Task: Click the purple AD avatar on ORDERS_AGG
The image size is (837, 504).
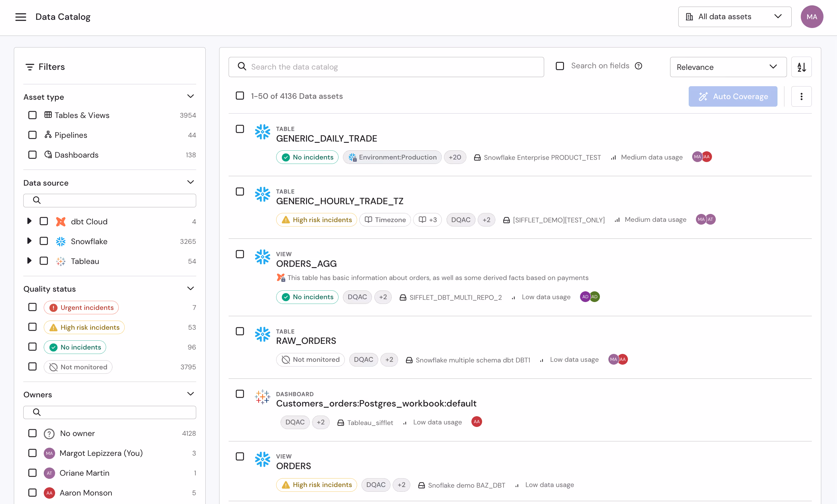Action: 585,297
